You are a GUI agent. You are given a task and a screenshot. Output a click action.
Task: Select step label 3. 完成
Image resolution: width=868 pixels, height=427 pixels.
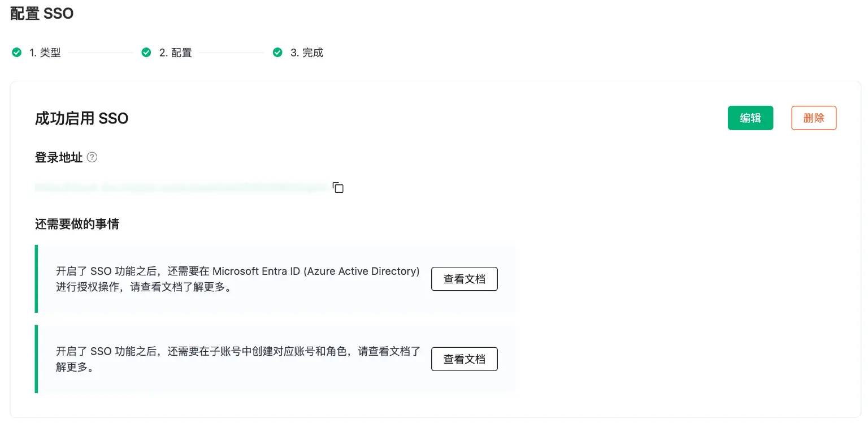[x=308, y=52]
